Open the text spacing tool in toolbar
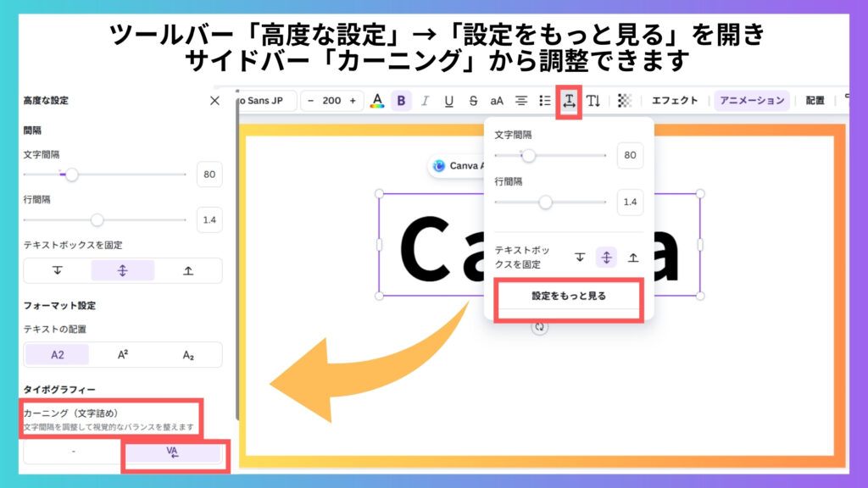 coord(569,101)
